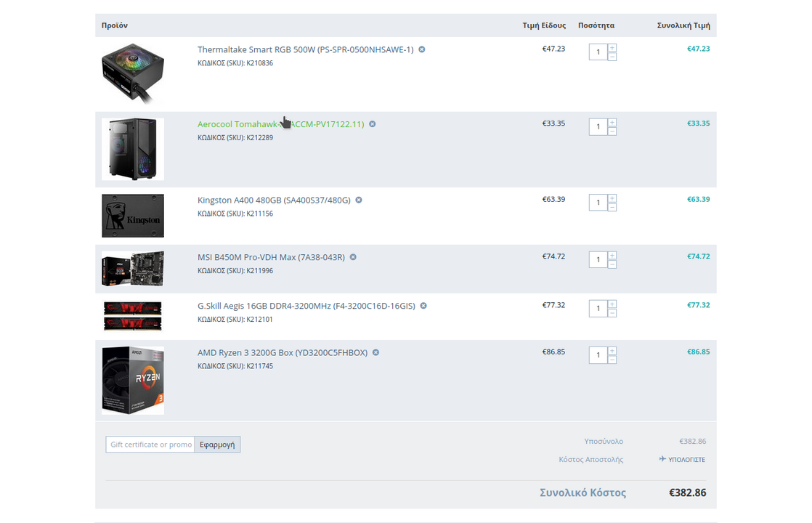812x523 pixels.
Task: Click the Τιμή Είδους column header
Action: coord(544,25)
